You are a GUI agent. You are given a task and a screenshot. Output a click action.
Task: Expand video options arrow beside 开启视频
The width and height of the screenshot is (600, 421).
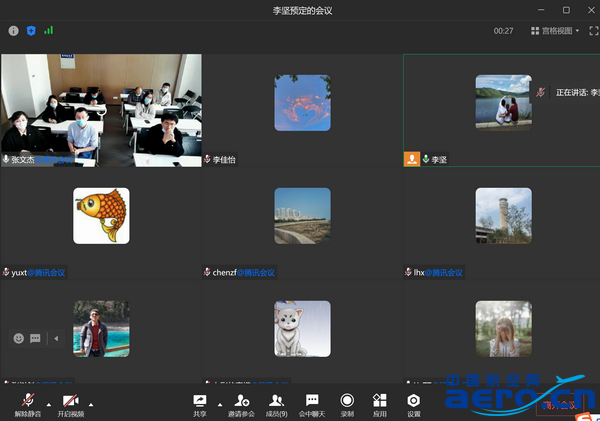[92, 399]
